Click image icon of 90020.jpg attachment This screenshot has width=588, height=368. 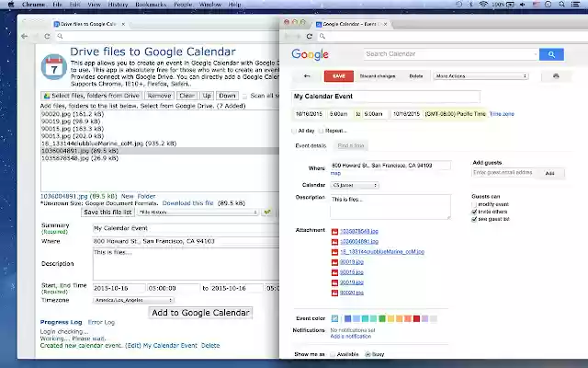pyautogui.click(x=334, y=293)
